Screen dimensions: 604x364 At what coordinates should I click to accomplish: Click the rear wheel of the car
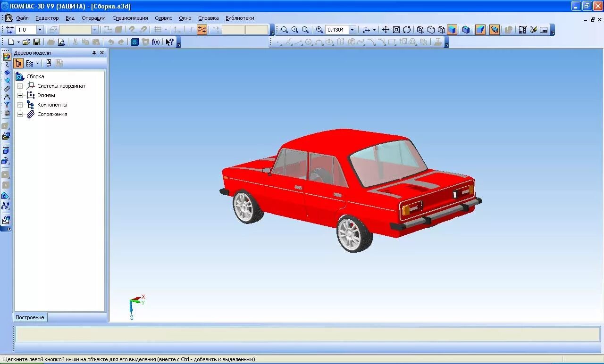click(354, 234)
